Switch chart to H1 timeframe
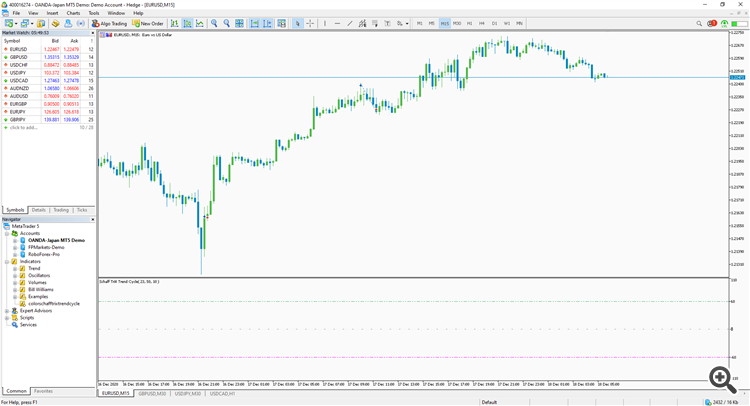Viewport: 750px width, 406px height. (x=469, y=23)
